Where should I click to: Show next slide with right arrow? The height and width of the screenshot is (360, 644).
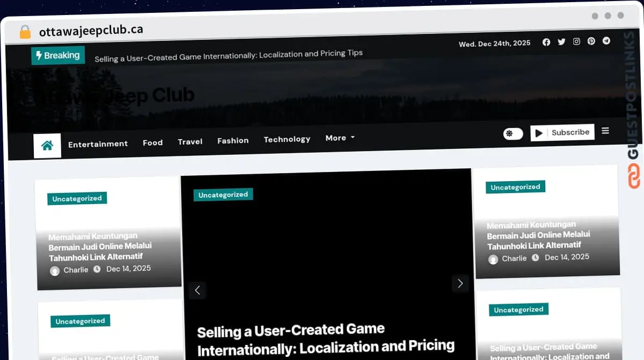click(460, 283)
